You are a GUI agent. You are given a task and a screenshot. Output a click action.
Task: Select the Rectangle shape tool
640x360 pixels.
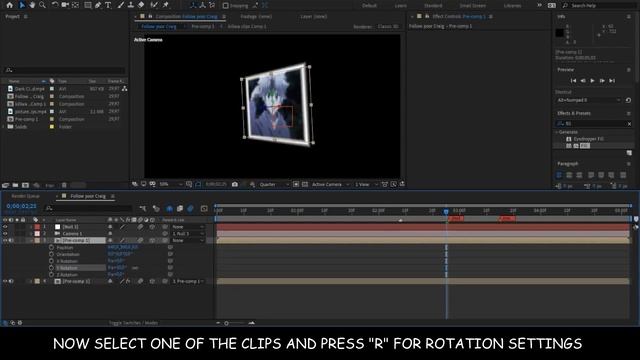pos(87,5)
